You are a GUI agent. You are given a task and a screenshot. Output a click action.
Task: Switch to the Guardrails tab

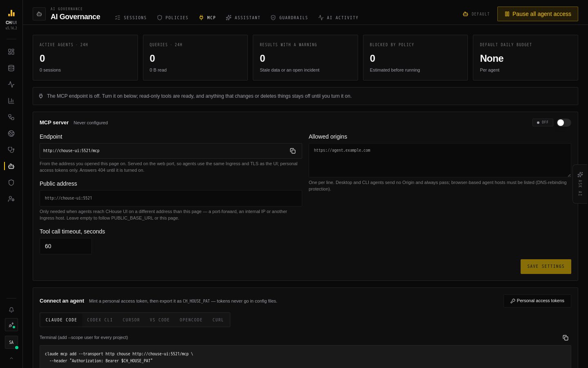pos(289,18)
